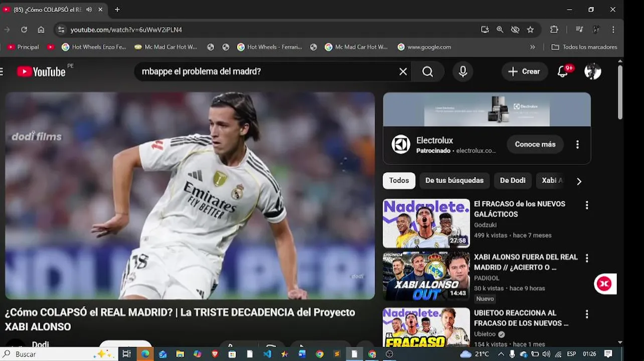
Task: Open options for the Electrolux ad
Action: pos(577,144)
